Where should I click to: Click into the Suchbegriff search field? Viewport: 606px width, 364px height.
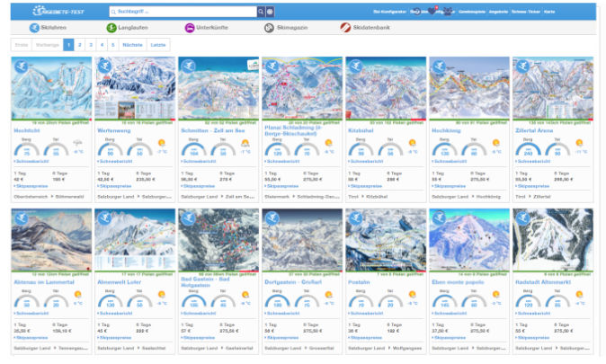point(183,12)
